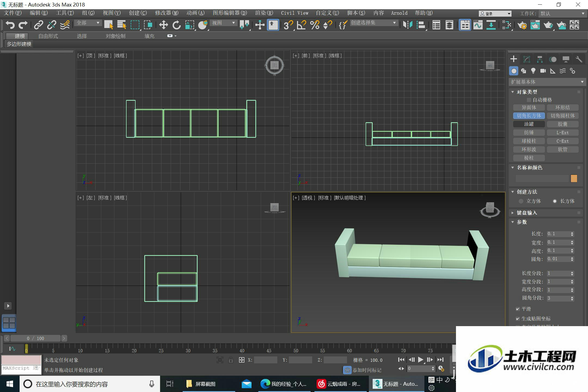Click the 长度 value field
The height and width of the screenshot is (392, 588).
click(x=558, y=234)
